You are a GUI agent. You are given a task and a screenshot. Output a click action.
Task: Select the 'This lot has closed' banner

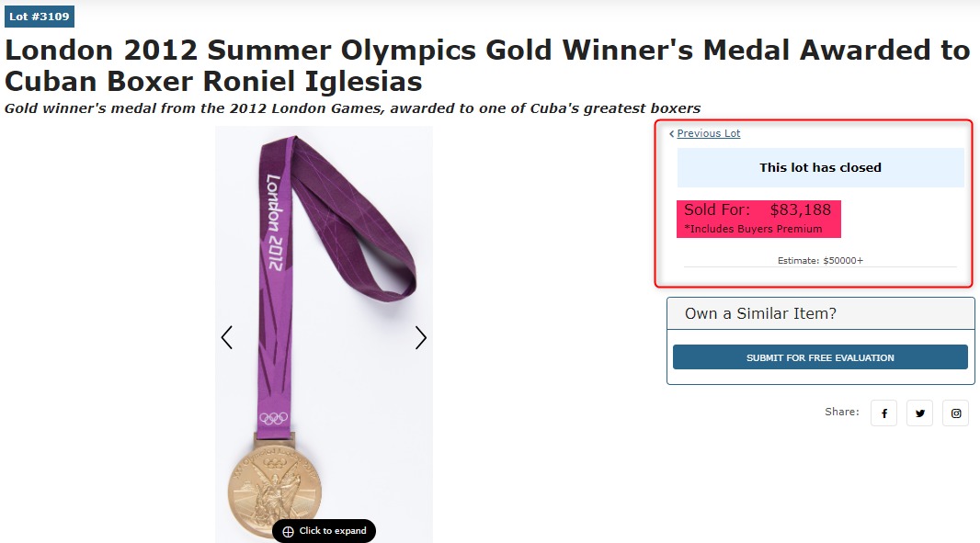point(820,168)
